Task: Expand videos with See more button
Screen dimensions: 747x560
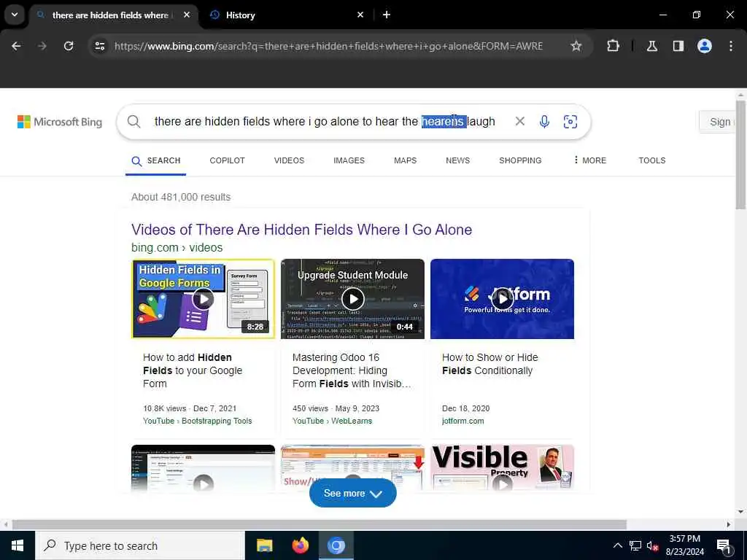Action: click(352, 494)
